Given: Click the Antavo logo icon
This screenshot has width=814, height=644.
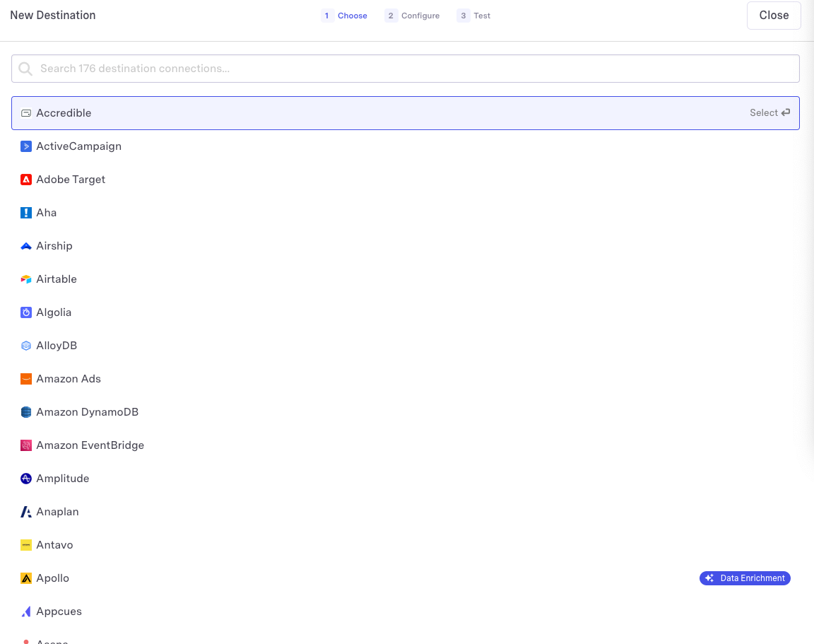Looking at the screenshot, I should 26,545.
